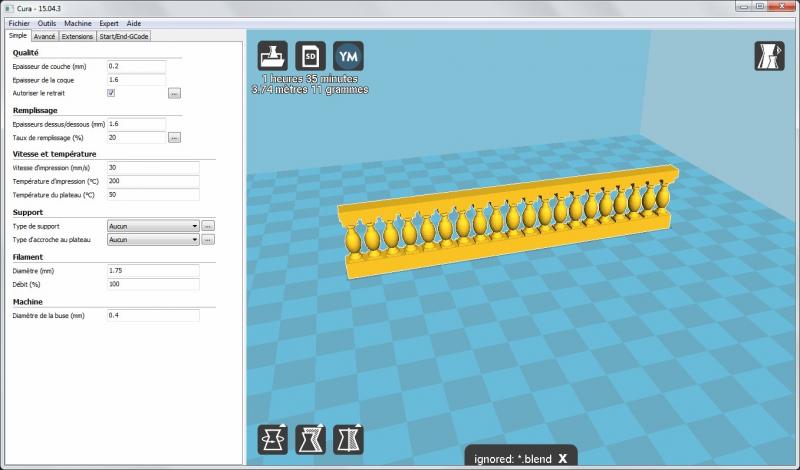Open the view mode icon
Screen dimensions: 800x470
769,56
